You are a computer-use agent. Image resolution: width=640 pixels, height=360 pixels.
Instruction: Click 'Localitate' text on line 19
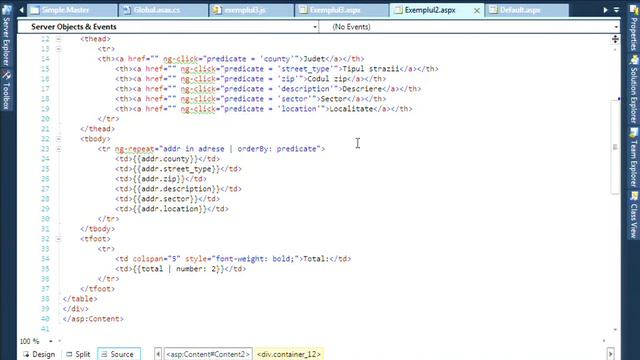(x=351, y=109)
